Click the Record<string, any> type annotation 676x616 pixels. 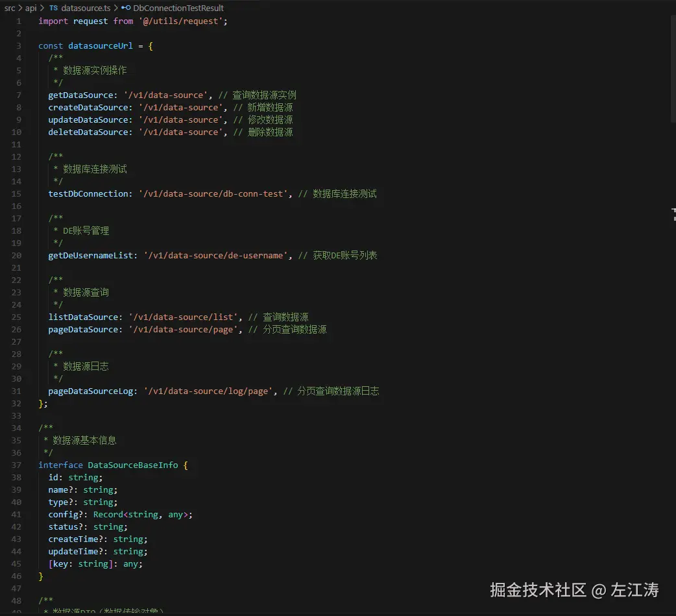(142, 514)
